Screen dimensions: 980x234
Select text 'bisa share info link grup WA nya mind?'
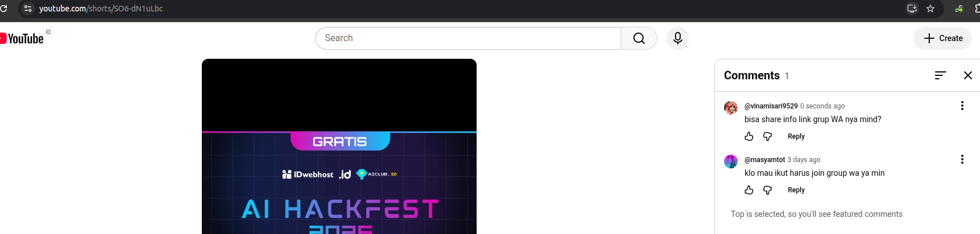coord(813,119)
